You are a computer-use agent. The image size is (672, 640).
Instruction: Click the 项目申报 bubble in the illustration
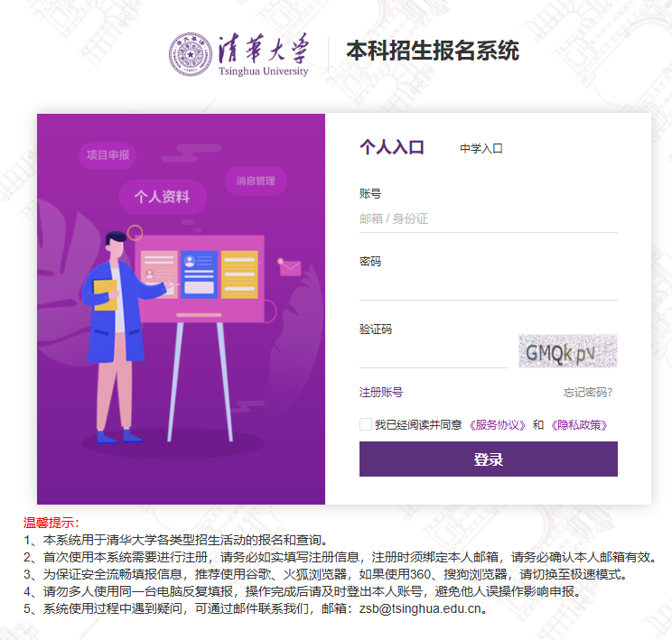tap(107, 155)
